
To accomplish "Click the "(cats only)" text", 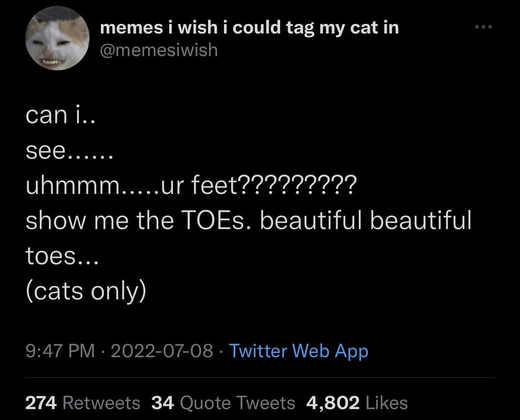I will [86, 291].
